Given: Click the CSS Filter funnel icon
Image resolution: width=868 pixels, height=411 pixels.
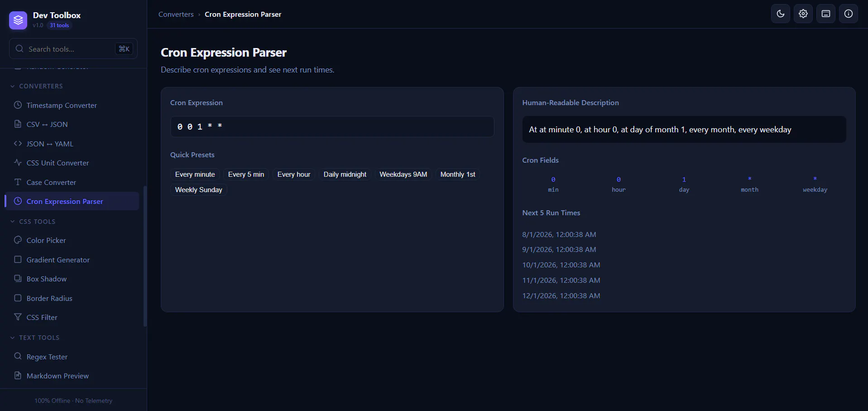Looking at the screenshot, I should (x=18, y=317).
